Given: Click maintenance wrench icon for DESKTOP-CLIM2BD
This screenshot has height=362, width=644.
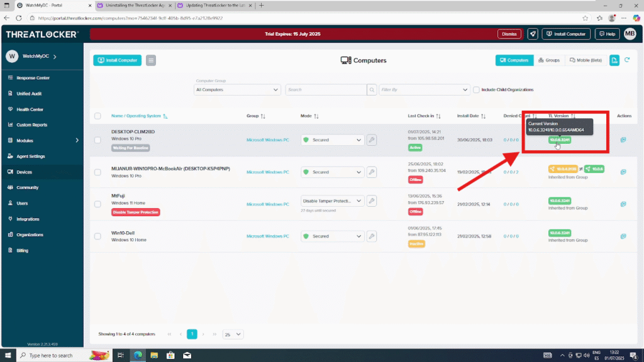Looking at the screenshot, I should (372, 140).
